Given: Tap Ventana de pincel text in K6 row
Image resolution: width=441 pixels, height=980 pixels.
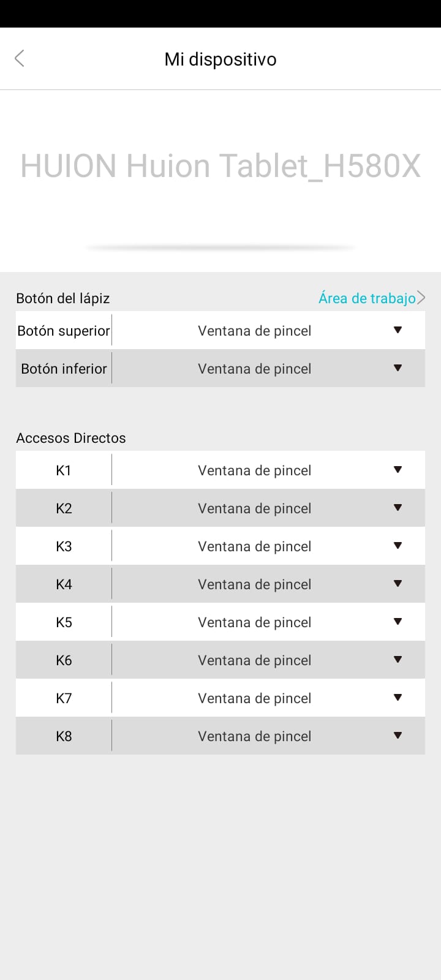Looking at the screenshot, I should 254,660.
